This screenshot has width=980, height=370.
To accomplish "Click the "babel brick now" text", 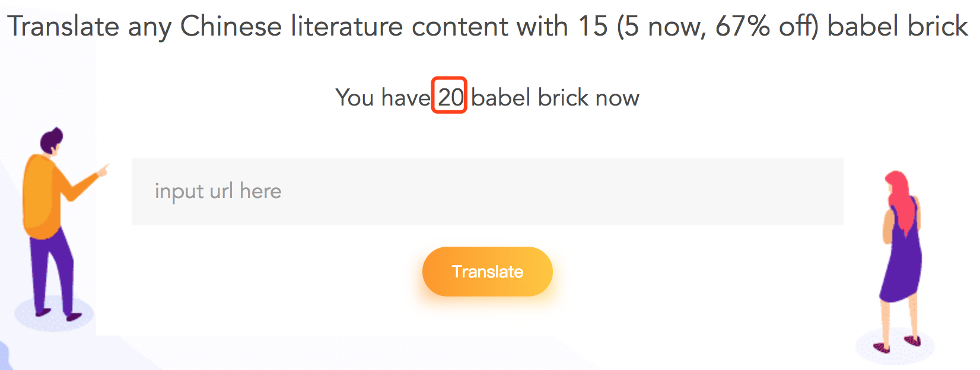I will pos(555,98).
